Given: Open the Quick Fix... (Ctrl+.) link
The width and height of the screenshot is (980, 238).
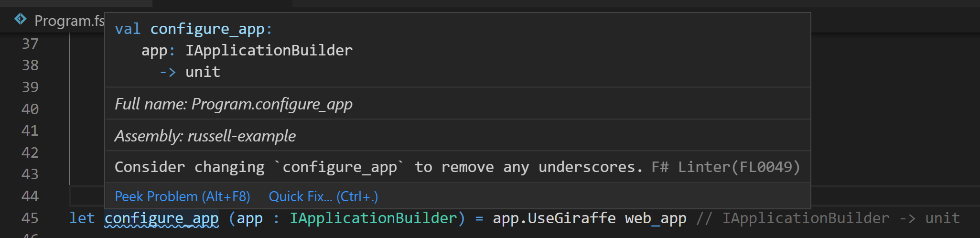Looking at the screenshot, I should (x=323, y=196).
